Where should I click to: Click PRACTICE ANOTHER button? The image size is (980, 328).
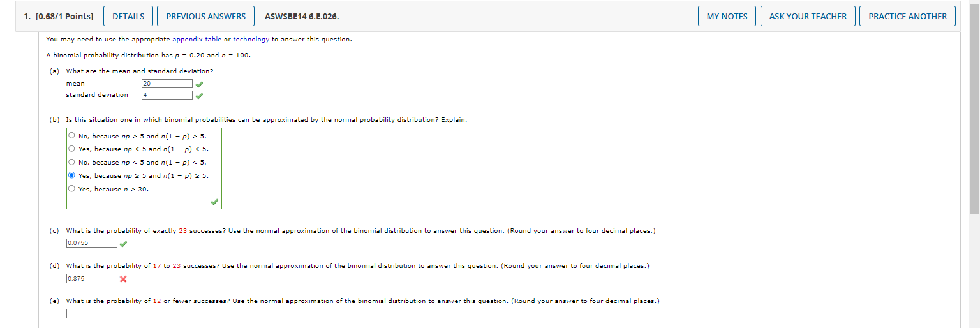click(907, 16)
